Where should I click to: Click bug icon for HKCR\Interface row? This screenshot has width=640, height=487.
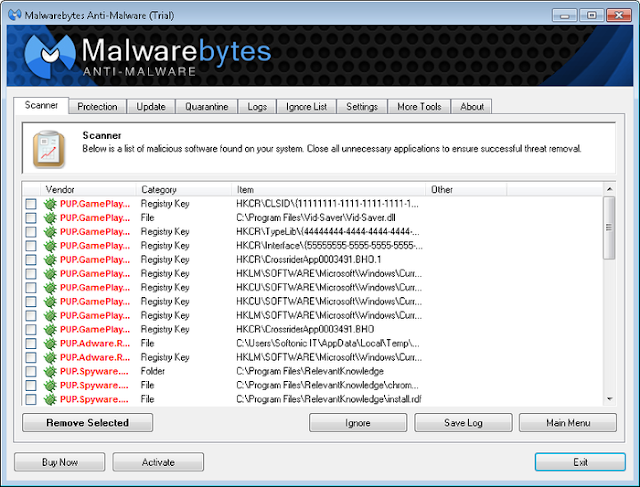pyautogui.click(x=50, y=246)
